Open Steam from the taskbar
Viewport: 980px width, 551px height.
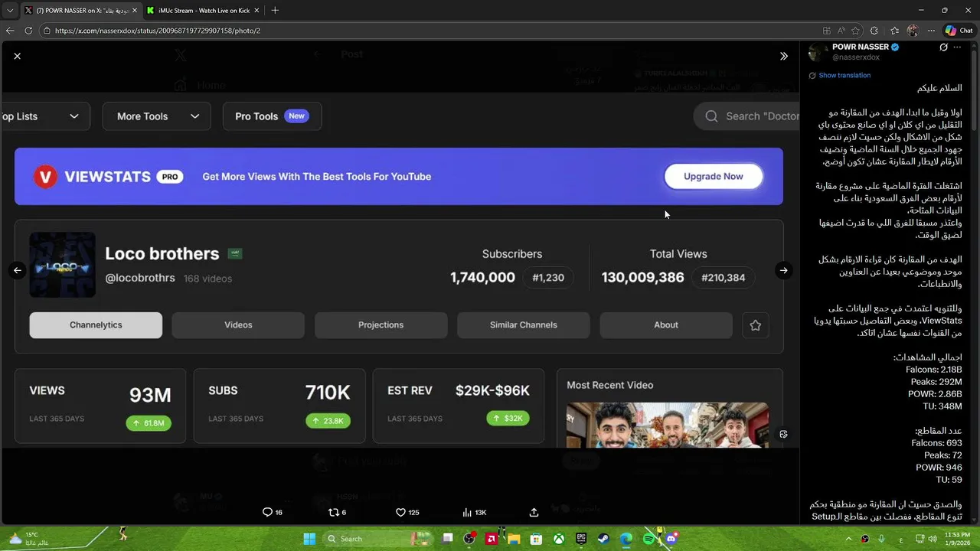point(603,539)
